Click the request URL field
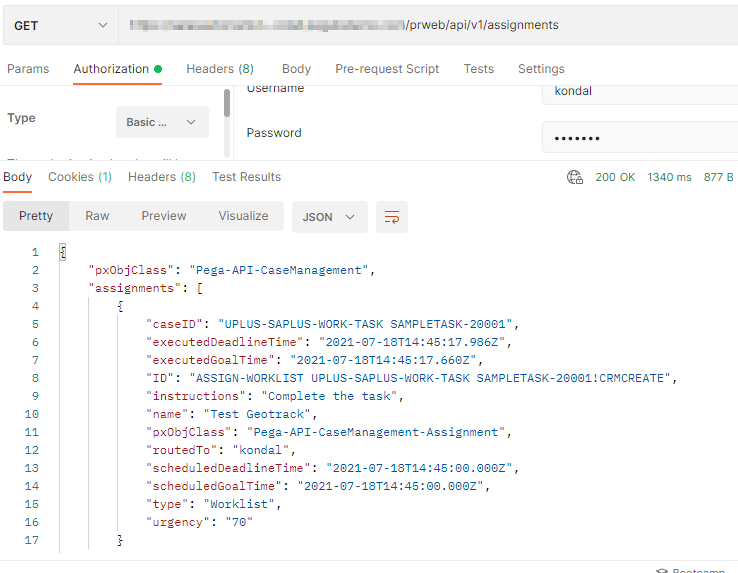Screen dimensions: 738x573 point(430,25)
